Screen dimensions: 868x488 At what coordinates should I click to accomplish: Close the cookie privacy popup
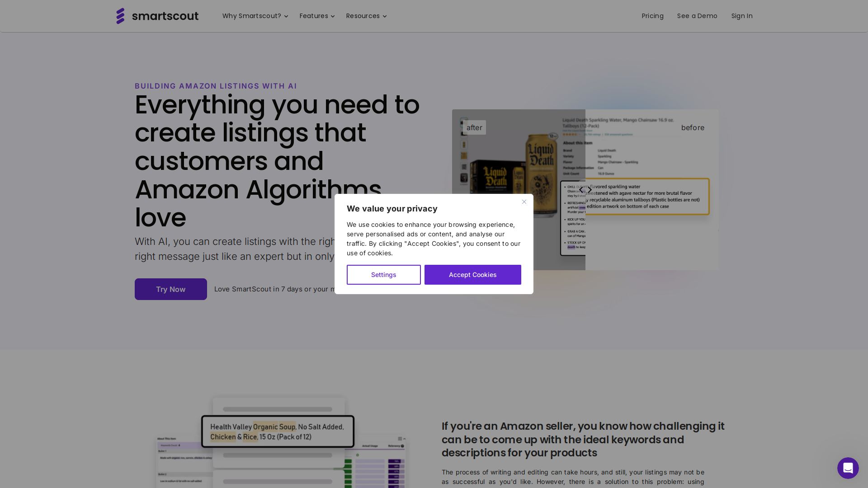[x=524, y=202]
